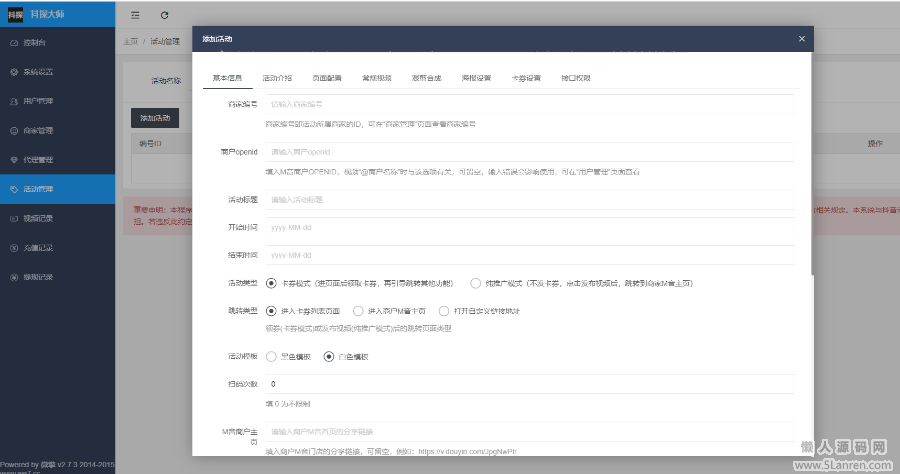Screen dimensions: 900x474
Task: Select 纯推广模式 activity type radio
Action: tap(476, 283)
